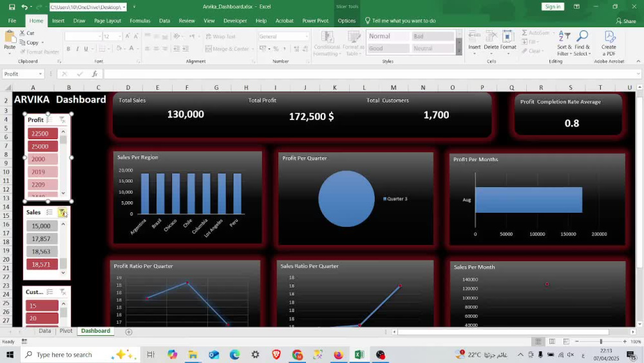The width and height of the screenshot is (644, 363).
Task: Switch to Page Break Preview icon
Action: coord(566,342)
